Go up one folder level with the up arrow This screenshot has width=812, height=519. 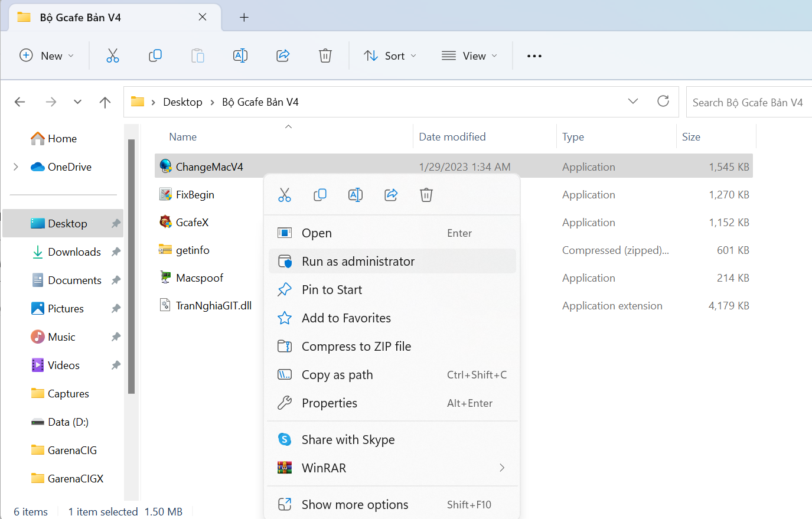tap(105, 102)
